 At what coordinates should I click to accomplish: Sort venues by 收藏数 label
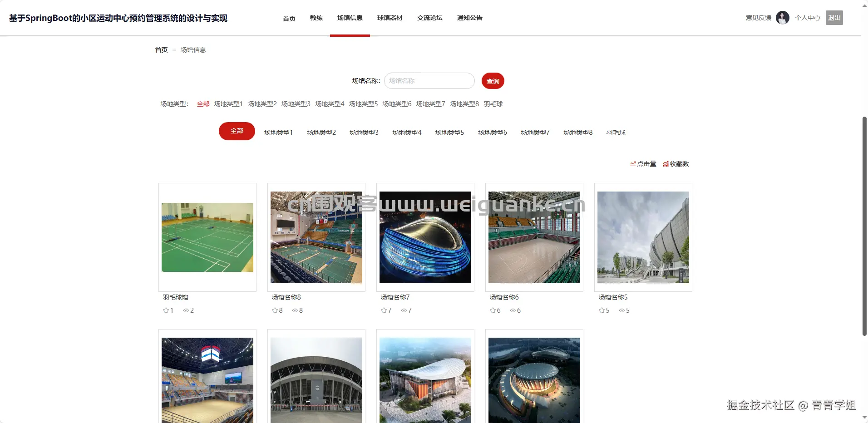[x=680, y=164]
